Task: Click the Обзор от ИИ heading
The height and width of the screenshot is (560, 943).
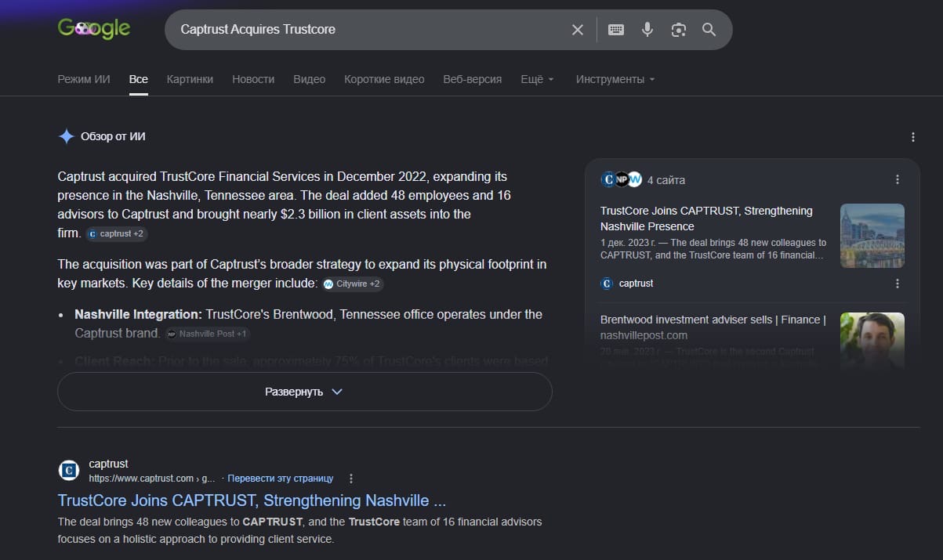Action: tap(113, 136)
